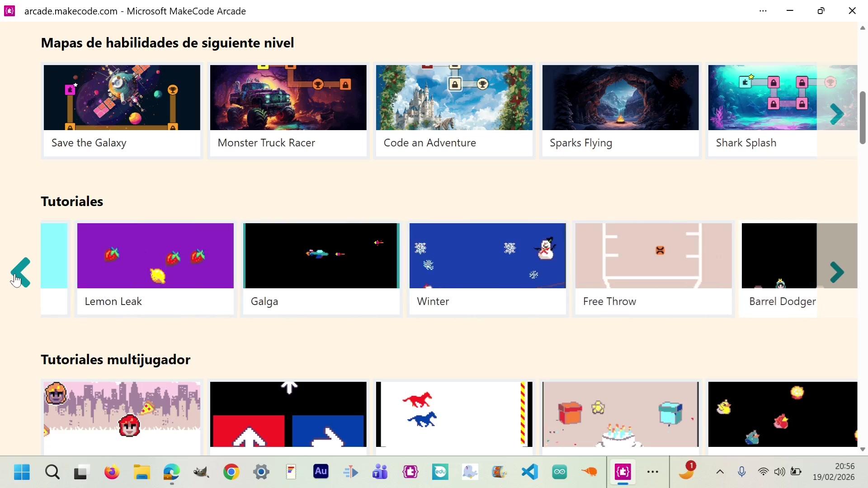
Task: Click the vertical page scrollbar thumb
Action: 862,117
